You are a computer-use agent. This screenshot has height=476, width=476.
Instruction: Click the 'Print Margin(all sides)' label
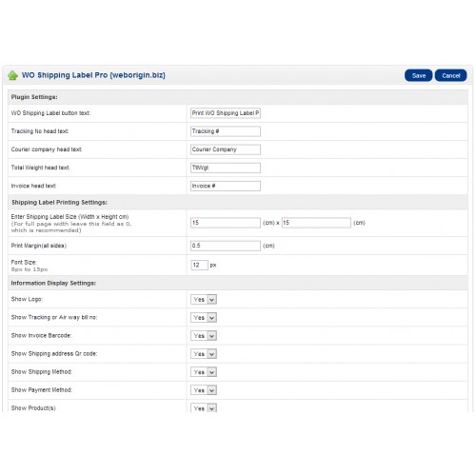(39, 246)
